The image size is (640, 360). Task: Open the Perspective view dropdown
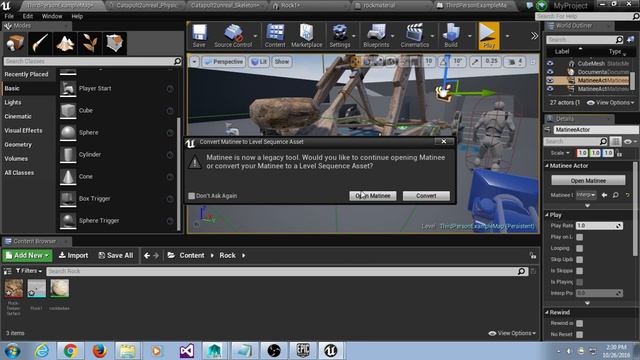(224, 62)
